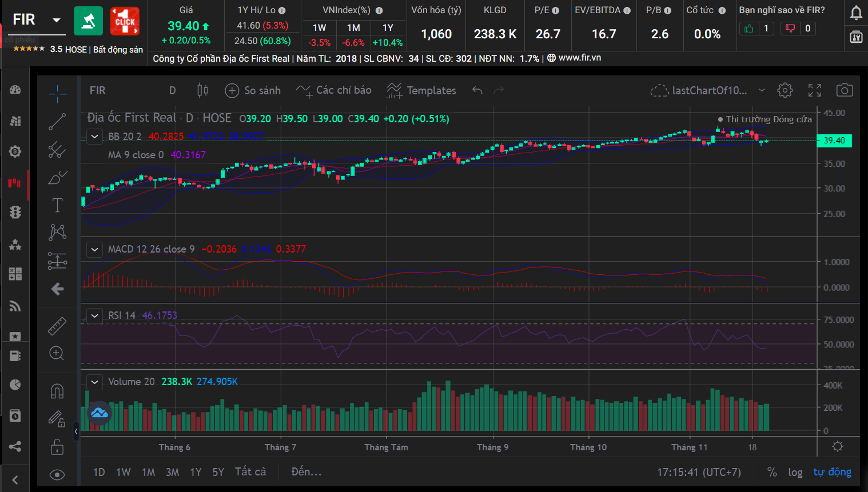Collapse the MACD indicator legend
The image size is (868, 492).
tap(95, 249)
